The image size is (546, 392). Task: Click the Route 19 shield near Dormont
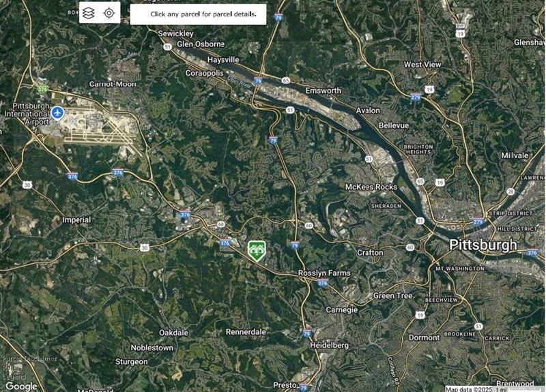pyautogui.click(x=420, y=315)
